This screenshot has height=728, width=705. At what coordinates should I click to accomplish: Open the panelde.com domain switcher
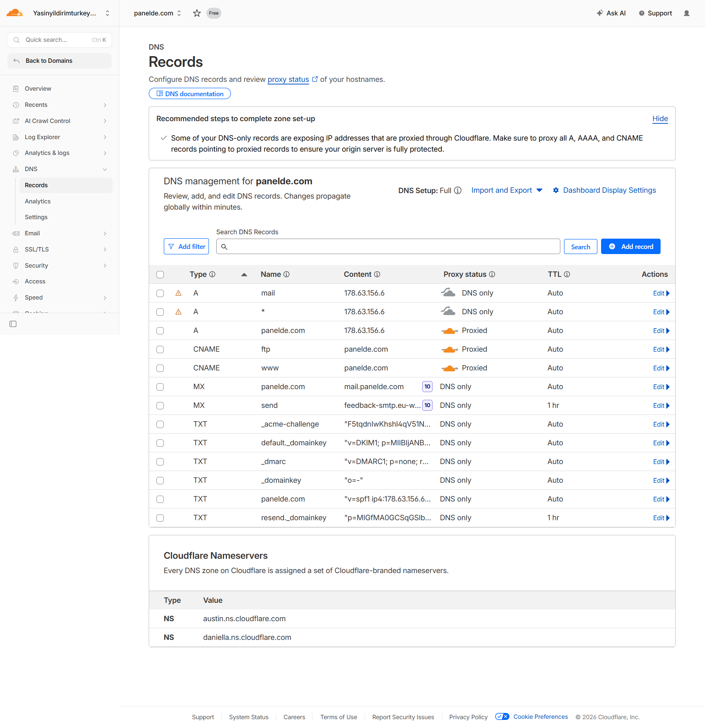(x=158, y=13)
